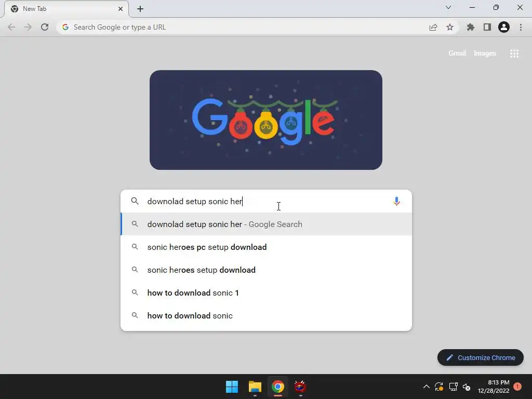Choose suggestion 'sonic heroes setup download'
This screenshot has width=532, height=399.
(267, 270)
